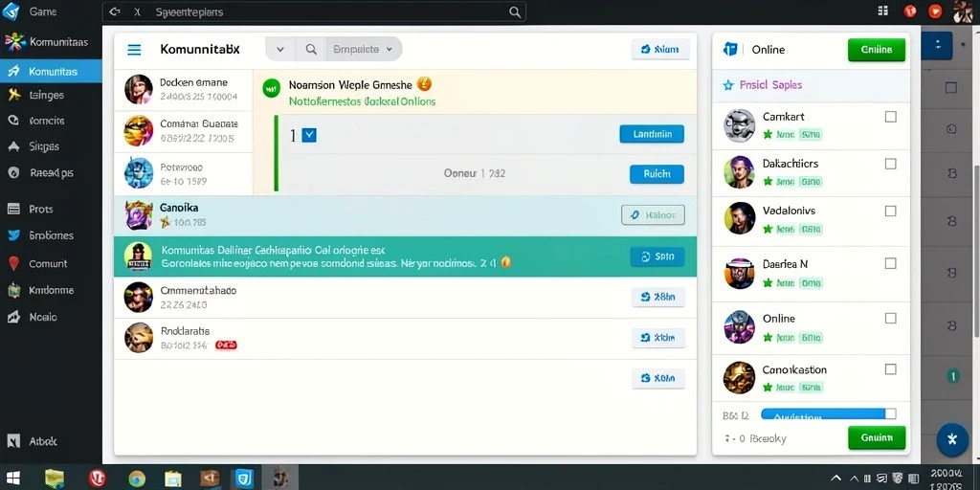Tick the checkbox in the Online friend row
980x490 pixels.
pos(891,318)
